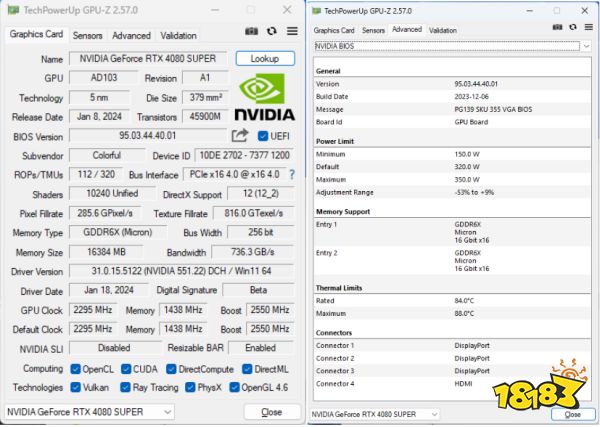
Task: Open GPU selector dropdown in left window
Action: (89, 412)
